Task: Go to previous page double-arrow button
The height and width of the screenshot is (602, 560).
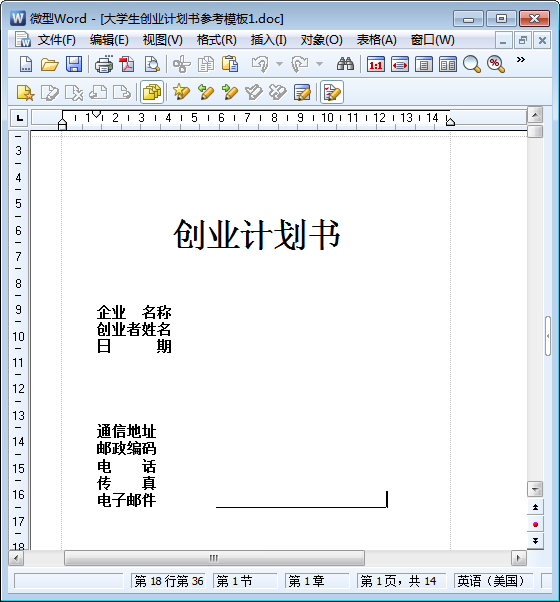Action: point(535,507)
